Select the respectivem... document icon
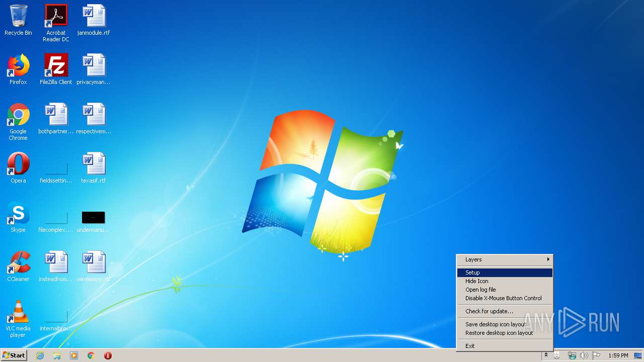The width and height of the screenshot is (644, 362). (94, 119)
